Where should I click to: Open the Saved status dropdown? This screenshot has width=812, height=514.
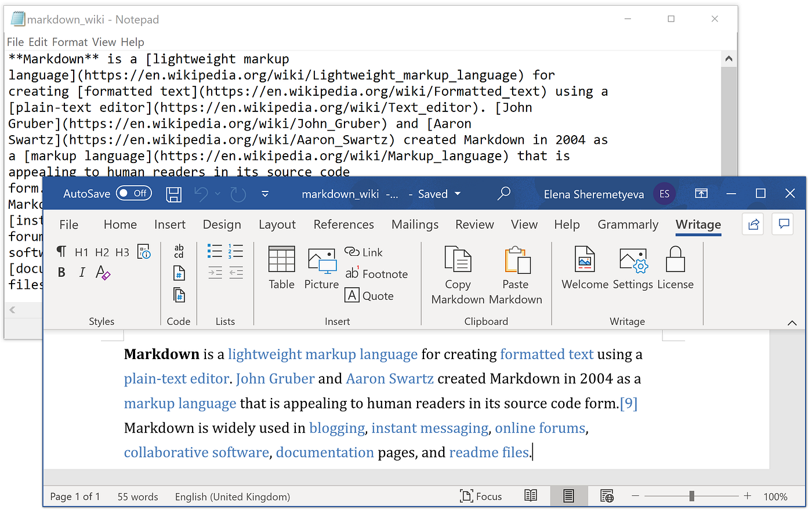tap(457, 194)
